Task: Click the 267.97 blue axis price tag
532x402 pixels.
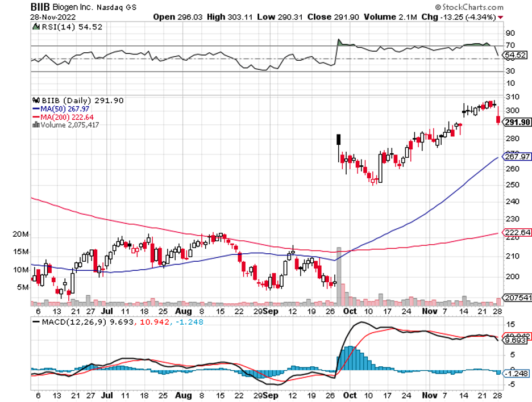Action: tap(517, 157)
